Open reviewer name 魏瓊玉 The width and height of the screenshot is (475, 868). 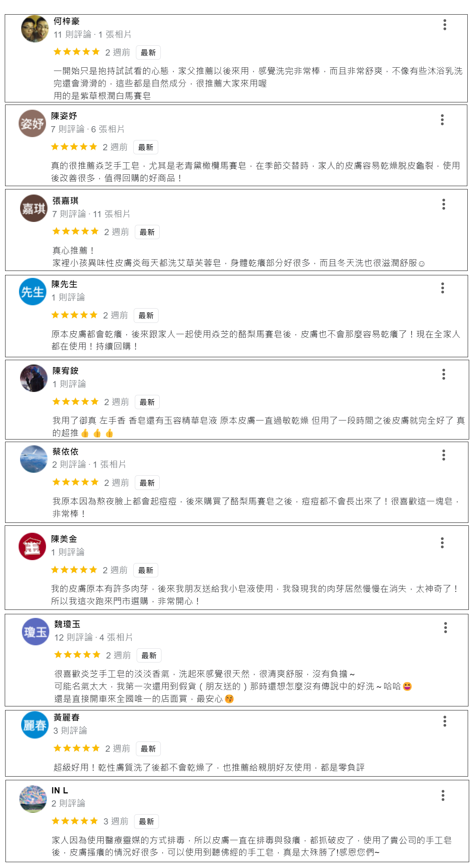click(67, 624)
